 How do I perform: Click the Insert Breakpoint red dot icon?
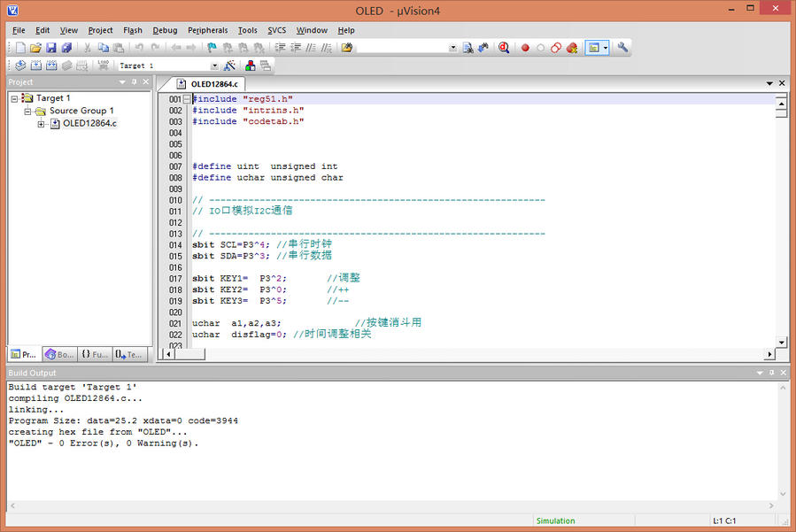(524, 48)
